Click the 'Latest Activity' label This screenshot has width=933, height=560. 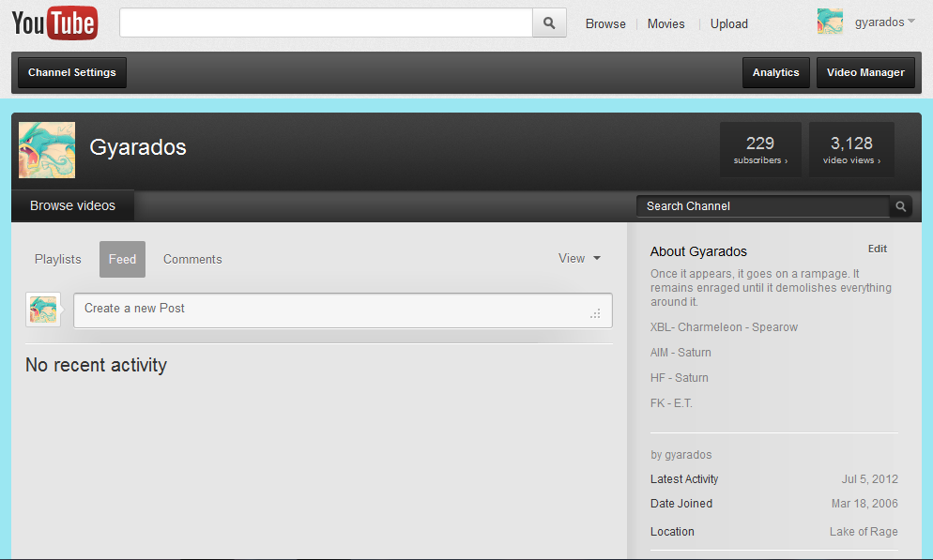(x=684, y=479)
